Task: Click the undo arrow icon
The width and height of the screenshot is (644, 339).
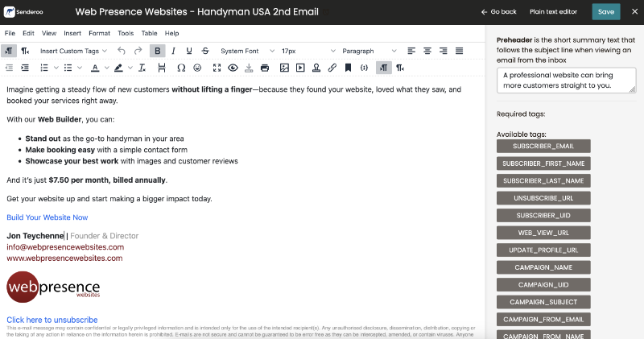Action: pyautogui.click(x=121, y=51)
